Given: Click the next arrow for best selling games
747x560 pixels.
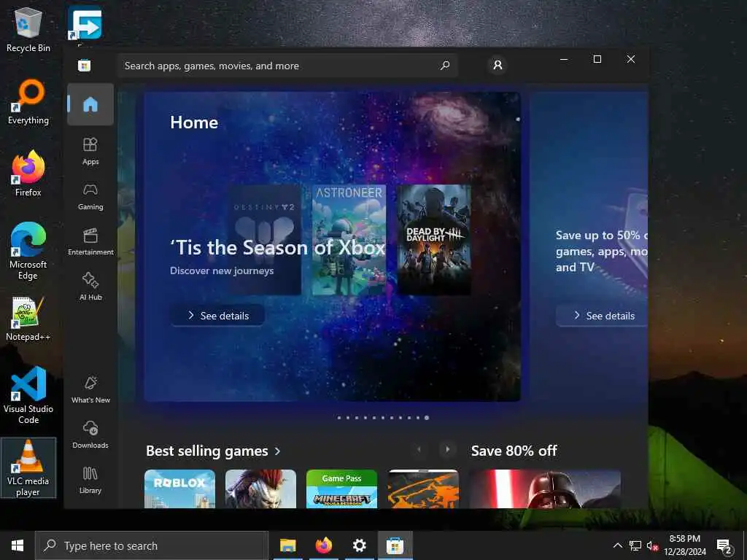Looking at the screenshot, I should tap(447, 449).
